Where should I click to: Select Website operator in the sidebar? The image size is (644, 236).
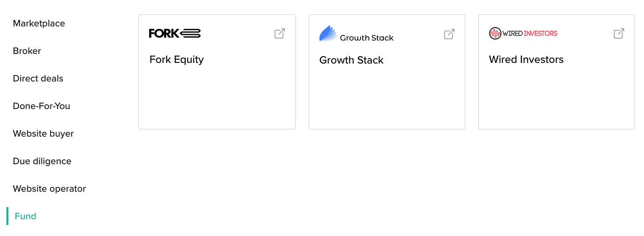49,189
